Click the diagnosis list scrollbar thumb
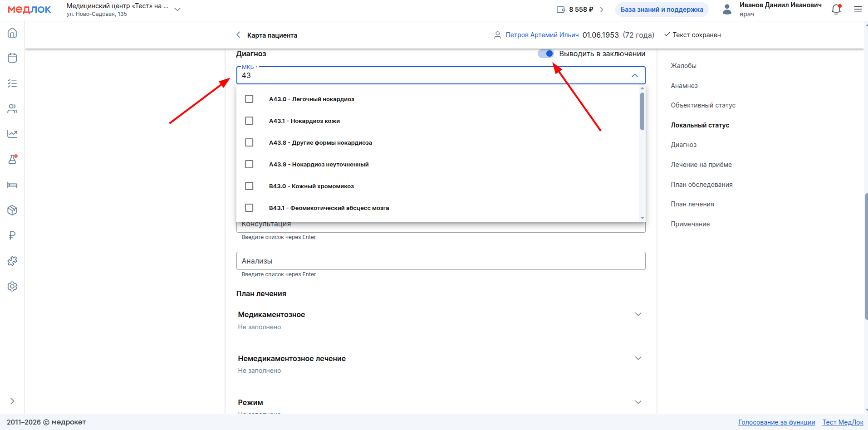Image resolution: width=868 pixels, height=430 pixels. coord(642,111)
